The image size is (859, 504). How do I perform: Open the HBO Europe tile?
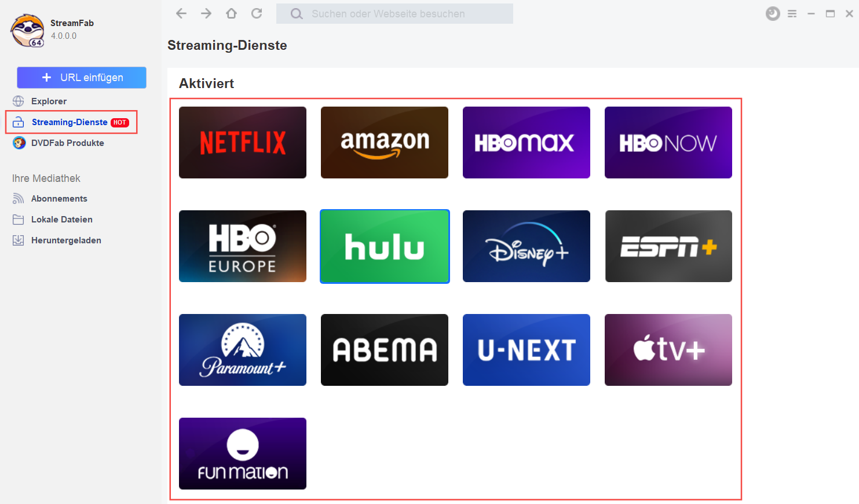point(243,246)
